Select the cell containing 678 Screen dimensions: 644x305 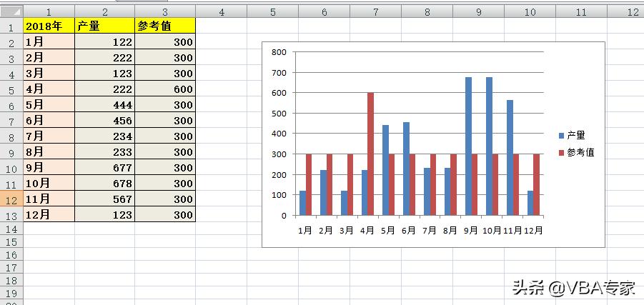coord(104,184)
